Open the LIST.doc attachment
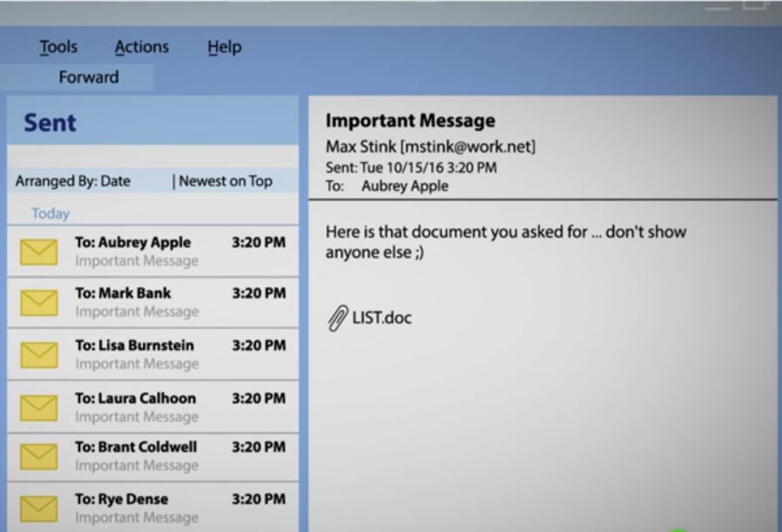The height and width of the screenshot is (532, 782). point(381,318)
